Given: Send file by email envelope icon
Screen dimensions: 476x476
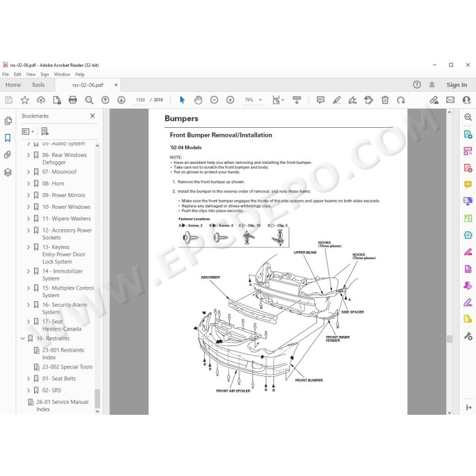Looking at the screenshot, I should click(450, 100).
